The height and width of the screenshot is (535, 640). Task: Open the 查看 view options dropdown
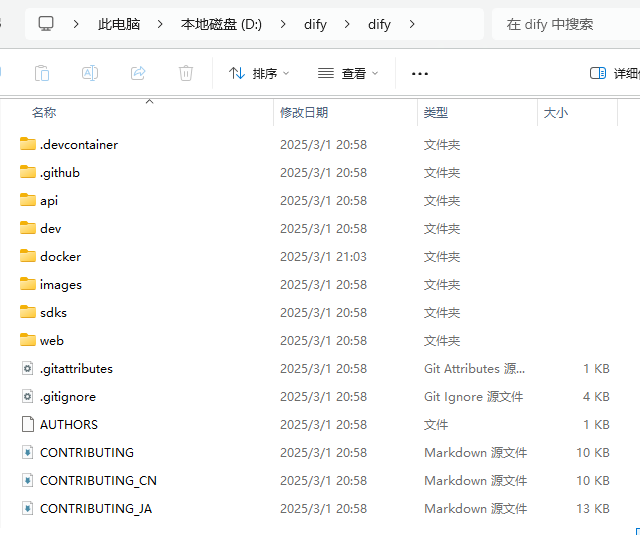click(348, 73)
